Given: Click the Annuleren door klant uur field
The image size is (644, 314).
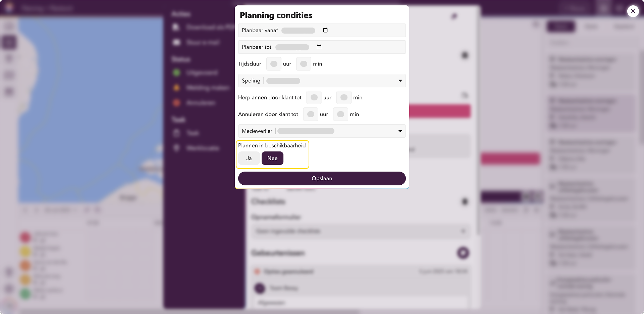Looking at the screenshot, I should coord(311,114).
